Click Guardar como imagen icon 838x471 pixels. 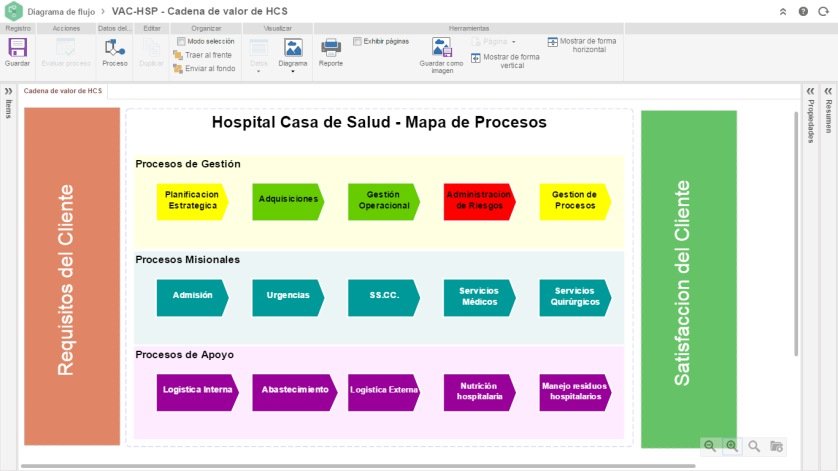(x=441, y=48)
